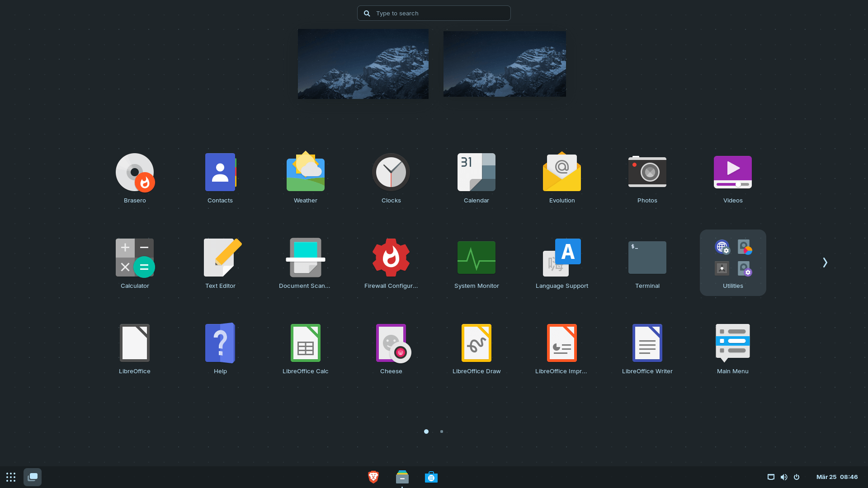Viewport: 868px width, 488px height.
Task: Go to the next app page with the chevron
Action: click(825, 262)
